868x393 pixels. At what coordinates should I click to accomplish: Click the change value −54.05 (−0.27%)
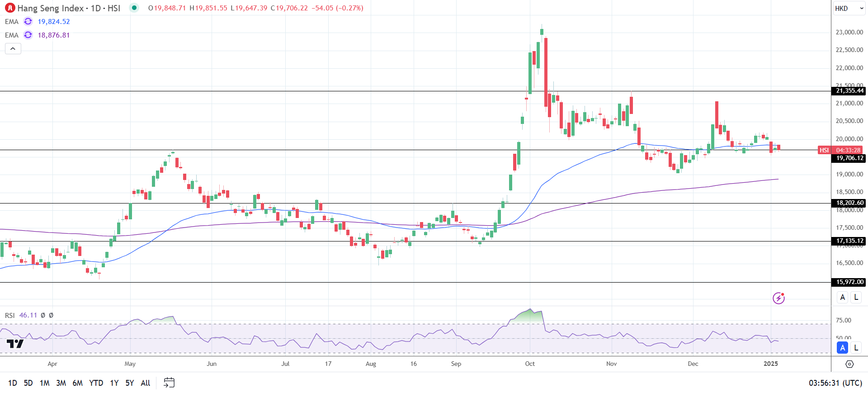click(x=337, y=8)
